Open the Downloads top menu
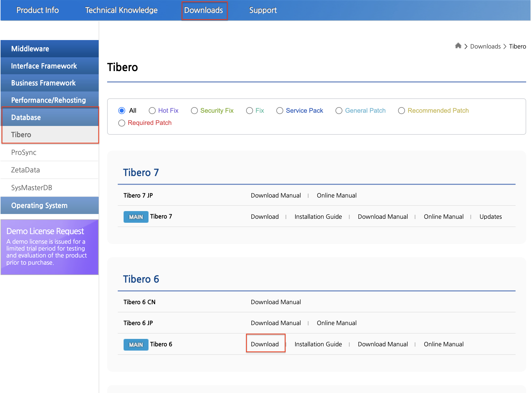Viewport: 532px width, 393px height. (x=204, y=10)
